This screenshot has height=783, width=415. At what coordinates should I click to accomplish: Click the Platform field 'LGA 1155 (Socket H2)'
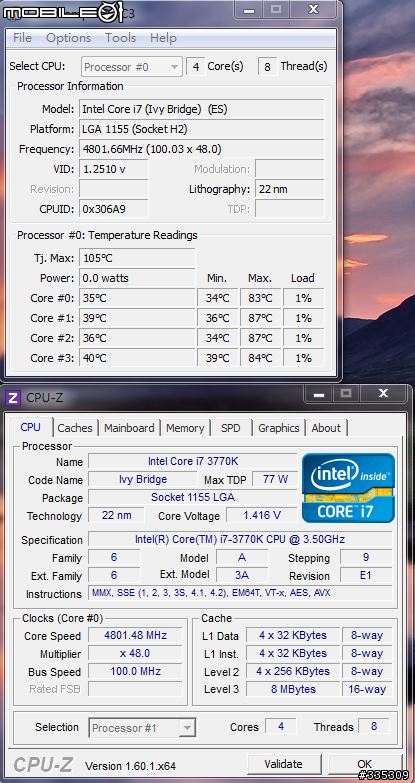202,129
